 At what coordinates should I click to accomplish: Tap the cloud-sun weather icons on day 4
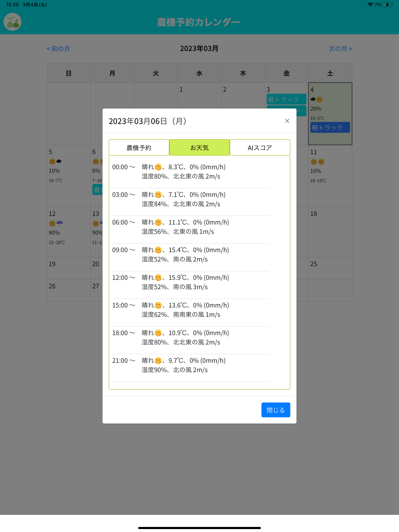(316, 99)
